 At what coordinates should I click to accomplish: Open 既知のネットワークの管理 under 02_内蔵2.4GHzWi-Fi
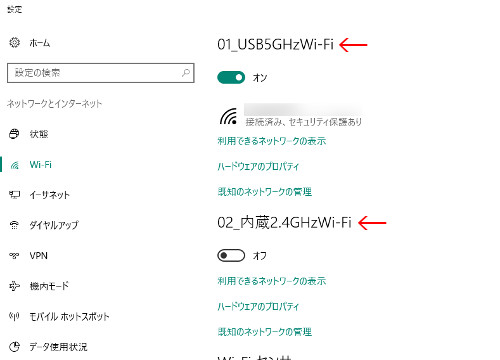tap(265, 332)
